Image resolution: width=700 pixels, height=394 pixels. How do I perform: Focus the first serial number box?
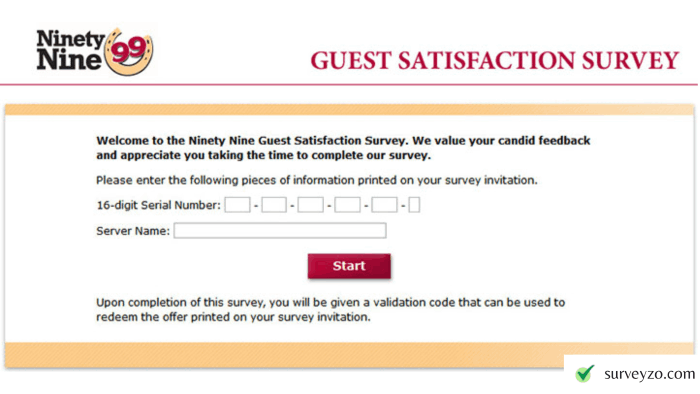tap(238, 205)
